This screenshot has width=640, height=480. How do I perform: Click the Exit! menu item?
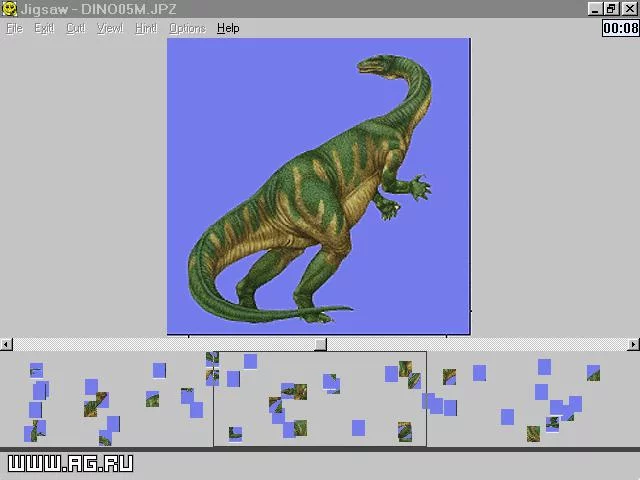click(x=44, y=28)
